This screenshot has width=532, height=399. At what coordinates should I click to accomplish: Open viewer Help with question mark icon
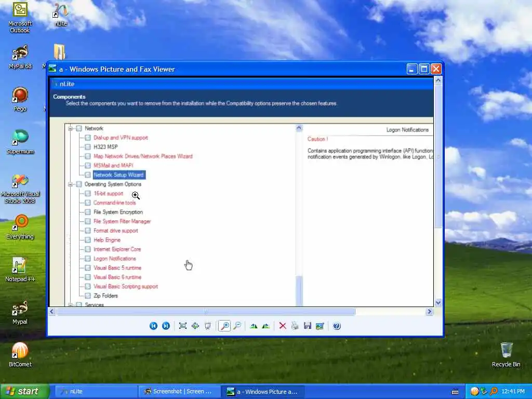tap(337, 326)
